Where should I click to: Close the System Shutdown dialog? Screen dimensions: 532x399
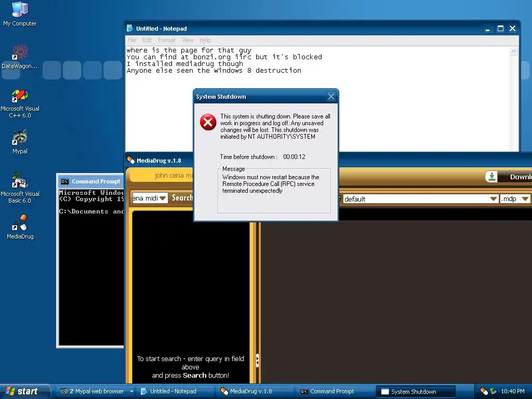pos(331,97)
